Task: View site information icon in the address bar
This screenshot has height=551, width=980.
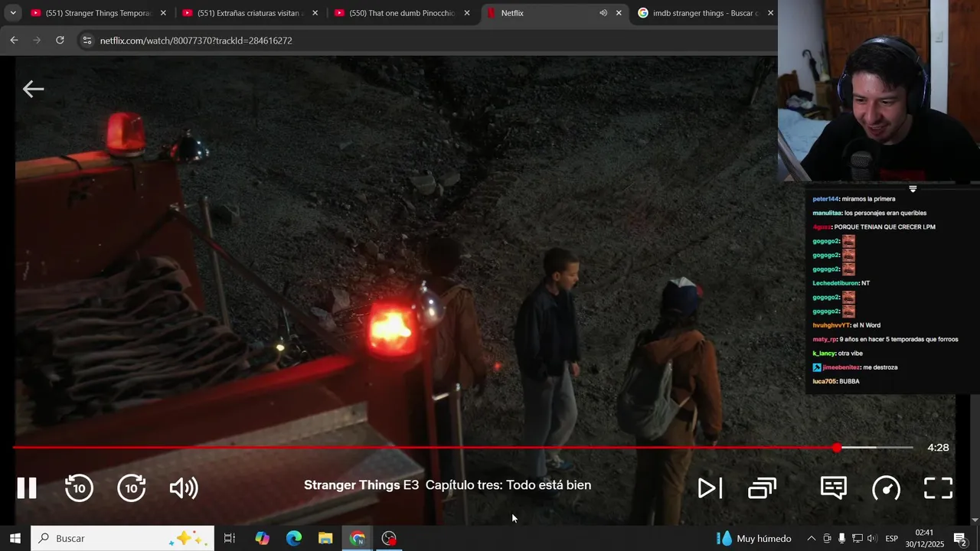Action: pos(87,40)
